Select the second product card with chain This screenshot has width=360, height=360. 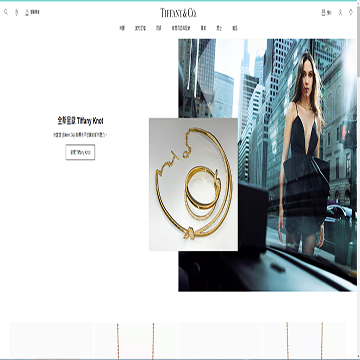[135, 341]
